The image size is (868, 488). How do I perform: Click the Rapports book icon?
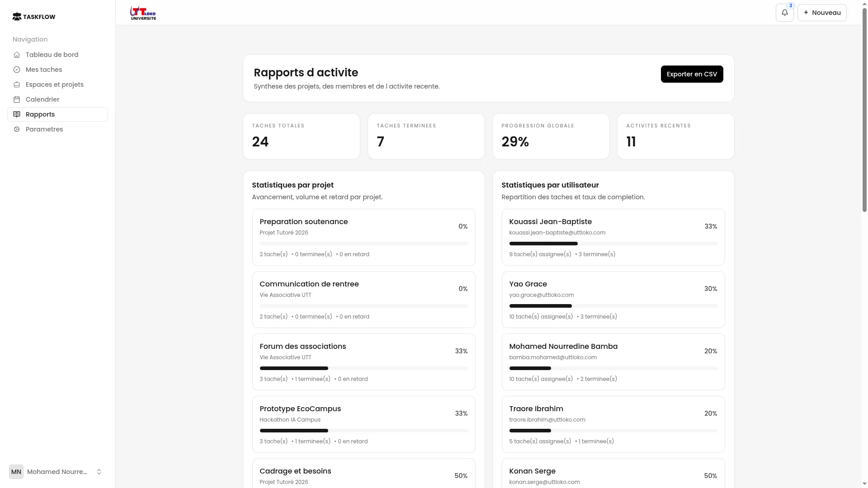(17, 114)
